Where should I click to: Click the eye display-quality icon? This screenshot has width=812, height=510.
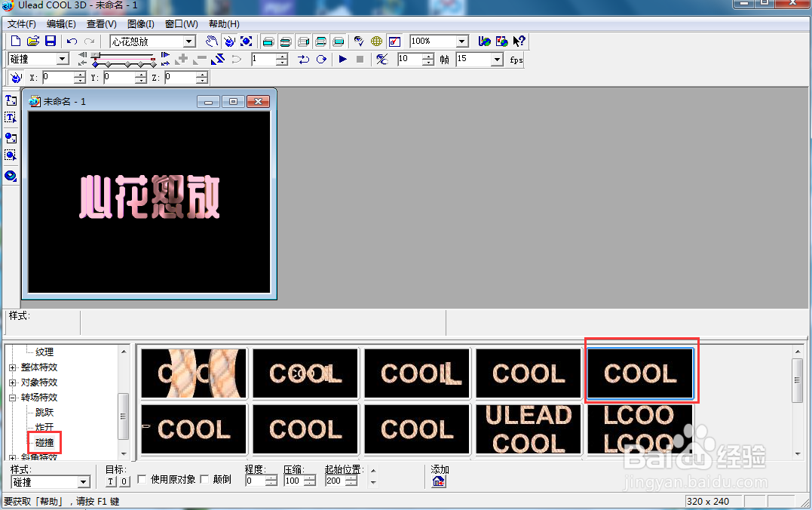[358, 41]
